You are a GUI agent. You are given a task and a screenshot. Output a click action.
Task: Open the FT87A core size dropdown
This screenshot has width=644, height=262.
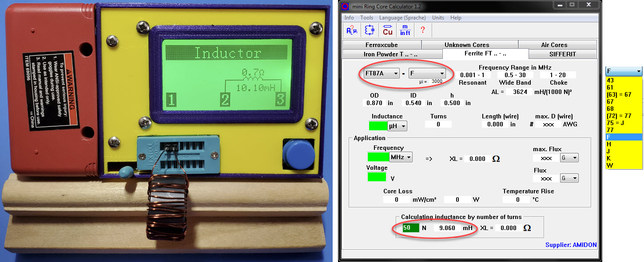click(x=382, y=74)
